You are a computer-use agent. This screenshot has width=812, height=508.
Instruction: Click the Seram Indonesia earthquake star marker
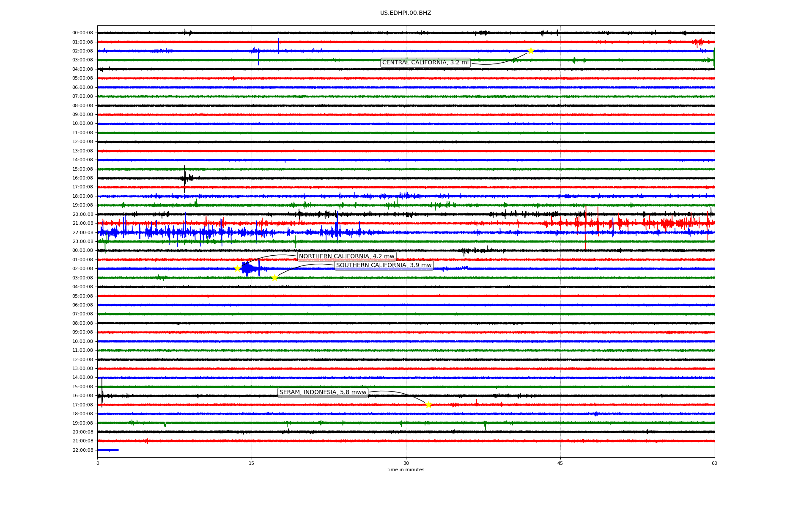428,405
